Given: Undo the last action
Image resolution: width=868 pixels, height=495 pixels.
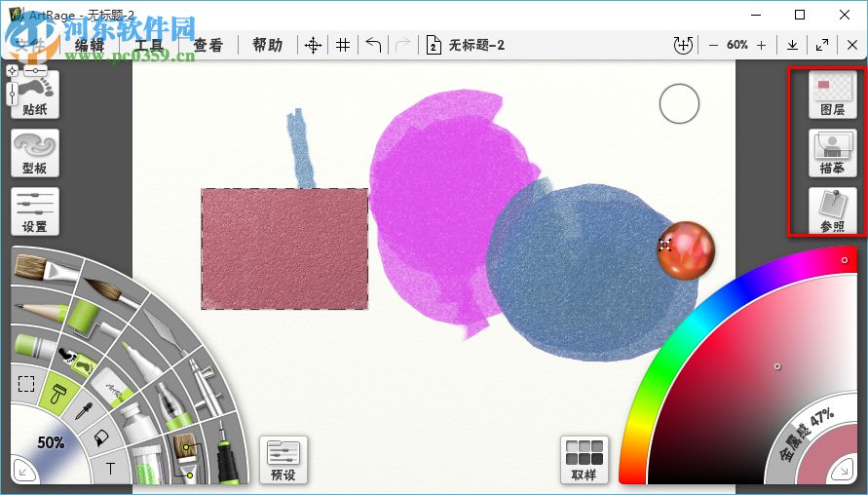Looking at the screenshot, I should coord(374,45).
